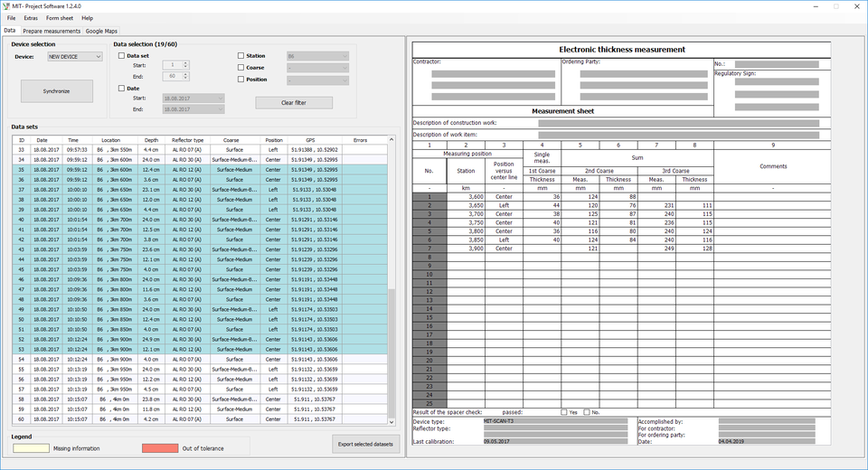
Task: Click the data set End stepper showing 60
Action: 176,76
